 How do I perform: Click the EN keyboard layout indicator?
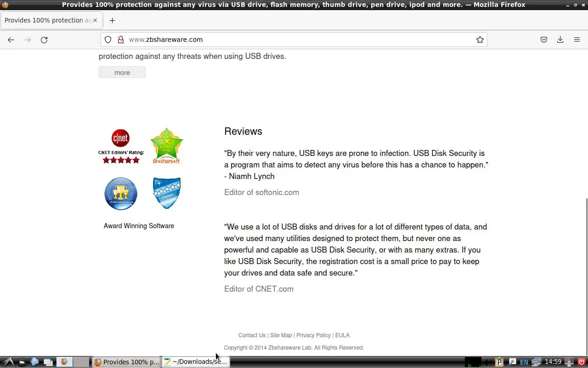coord(524,362)
